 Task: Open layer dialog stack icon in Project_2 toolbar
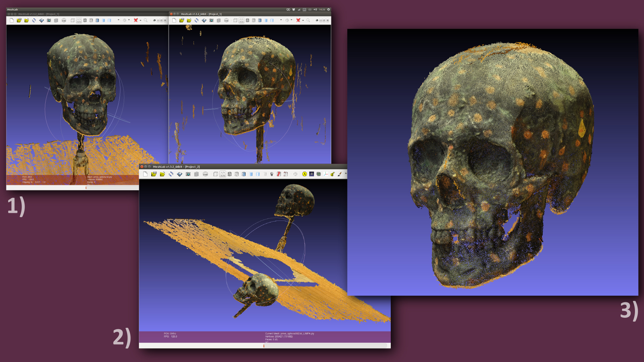(196, 174)
